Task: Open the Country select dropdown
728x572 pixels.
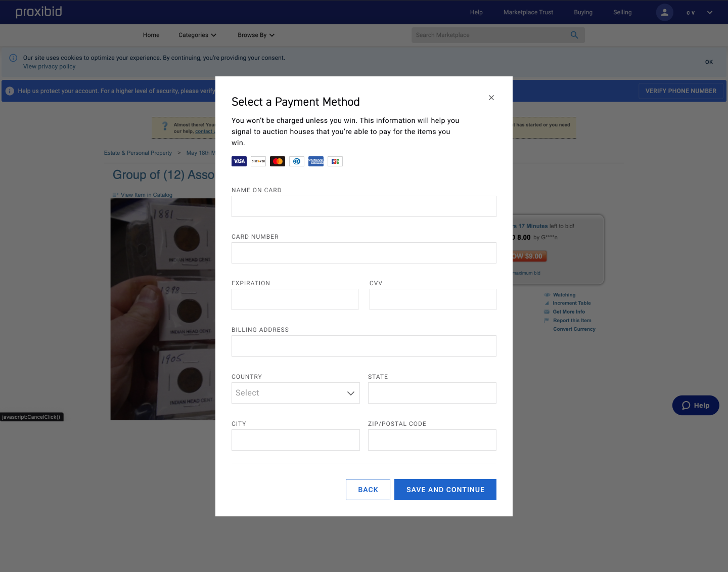Action: (296, 393)
